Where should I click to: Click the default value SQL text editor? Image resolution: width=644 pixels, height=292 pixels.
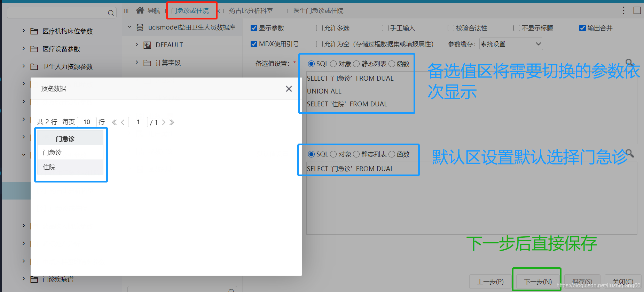(472, 198)
